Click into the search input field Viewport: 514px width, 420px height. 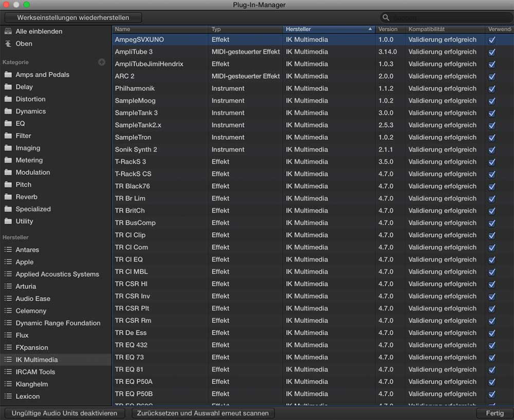pyautogui.click(x=447, y=18)
